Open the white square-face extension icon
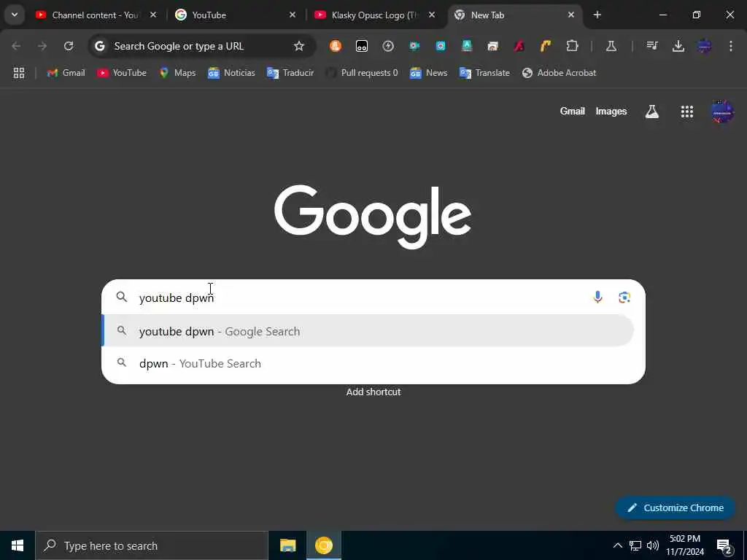 [x=362, y=46]
